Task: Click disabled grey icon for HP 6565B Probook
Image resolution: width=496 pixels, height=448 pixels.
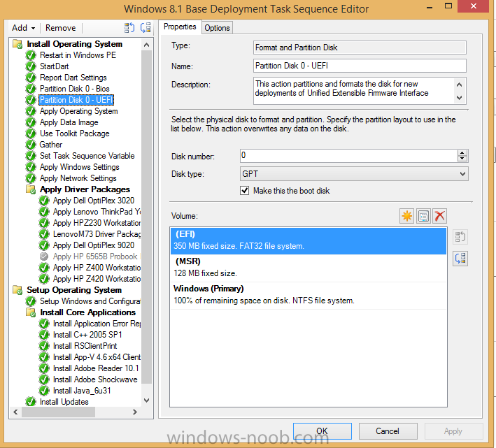Action: (44, 256)
